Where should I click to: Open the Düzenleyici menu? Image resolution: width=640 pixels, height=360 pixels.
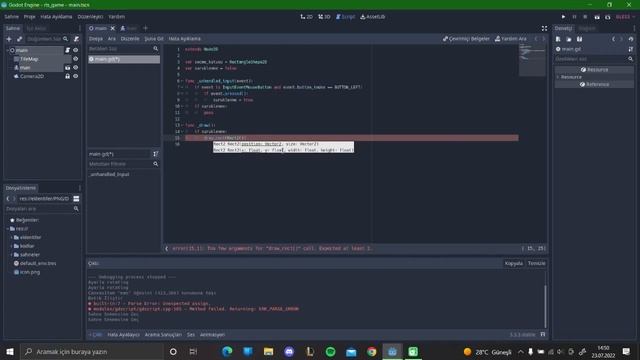click(x=90, y=17)
